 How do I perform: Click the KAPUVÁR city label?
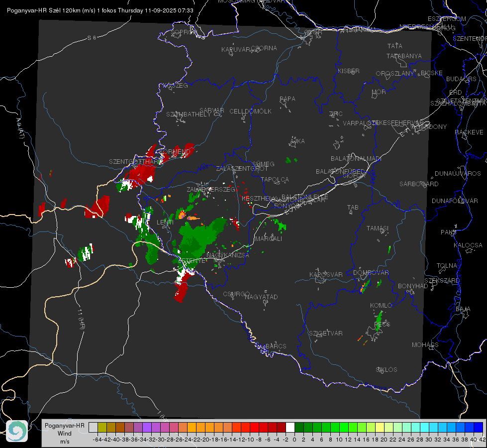pos(236,50)
